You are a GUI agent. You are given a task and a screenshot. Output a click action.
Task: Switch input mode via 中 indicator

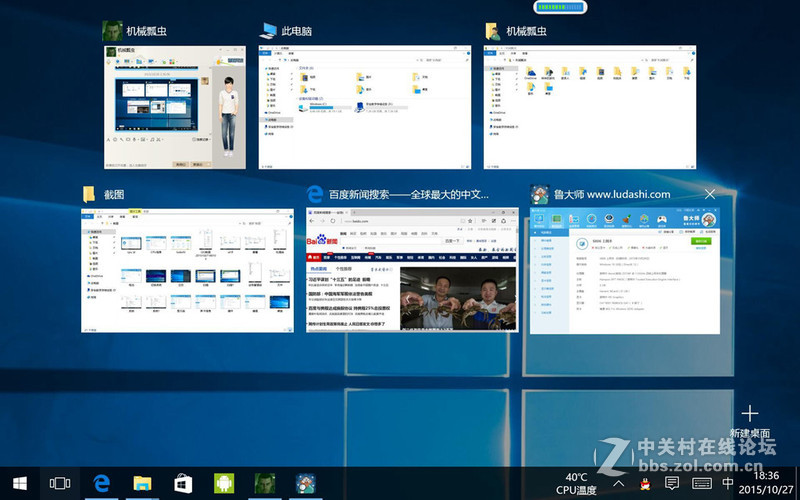tap(728, 483)
